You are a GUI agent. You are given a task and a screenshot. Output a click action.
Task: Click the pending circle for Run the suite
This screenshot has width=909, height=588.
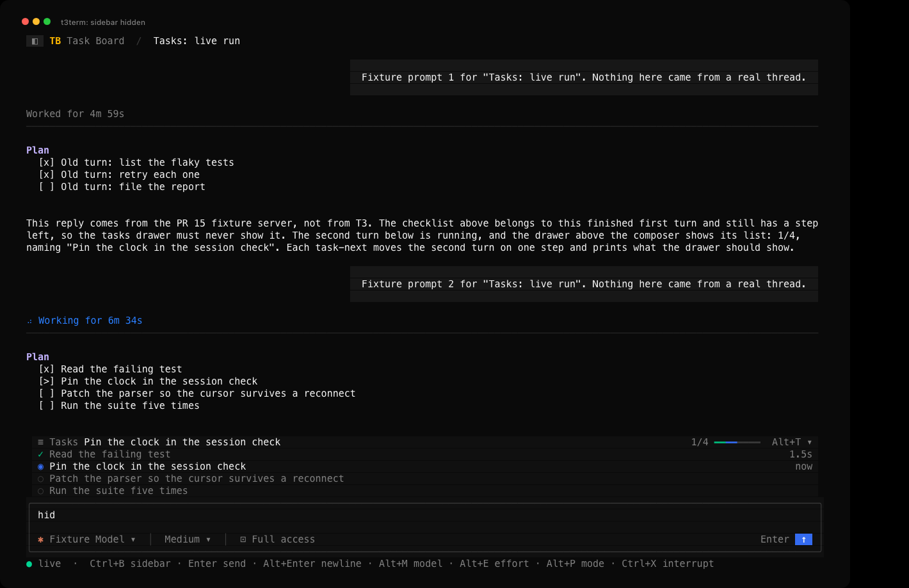point(40,491)
